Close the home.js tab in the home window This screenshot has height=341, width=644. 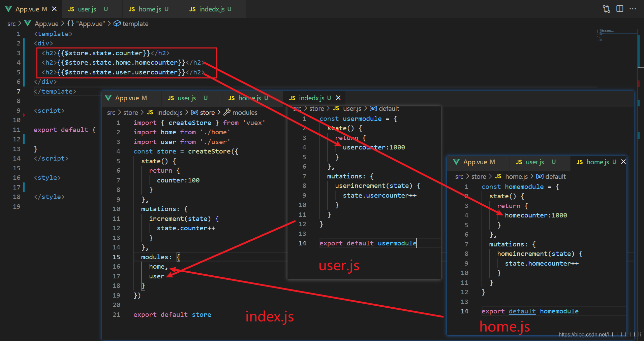click(623, 162)
